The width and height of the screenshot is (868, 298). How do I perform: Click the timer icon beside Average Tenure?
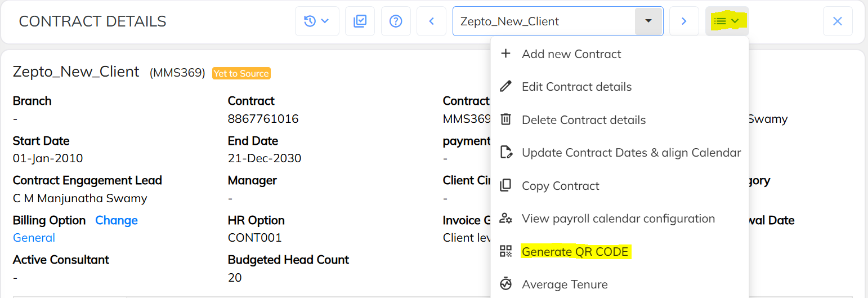pos(506,283)
